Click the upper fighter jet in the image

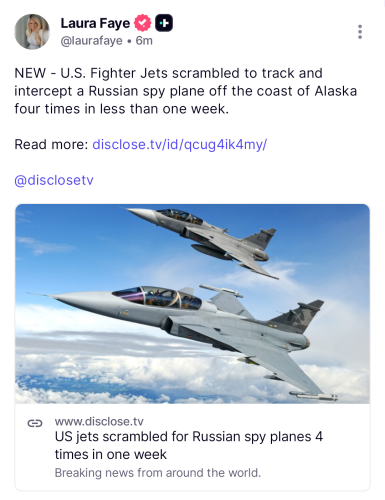pyautogui.click(x=203, y=239)
